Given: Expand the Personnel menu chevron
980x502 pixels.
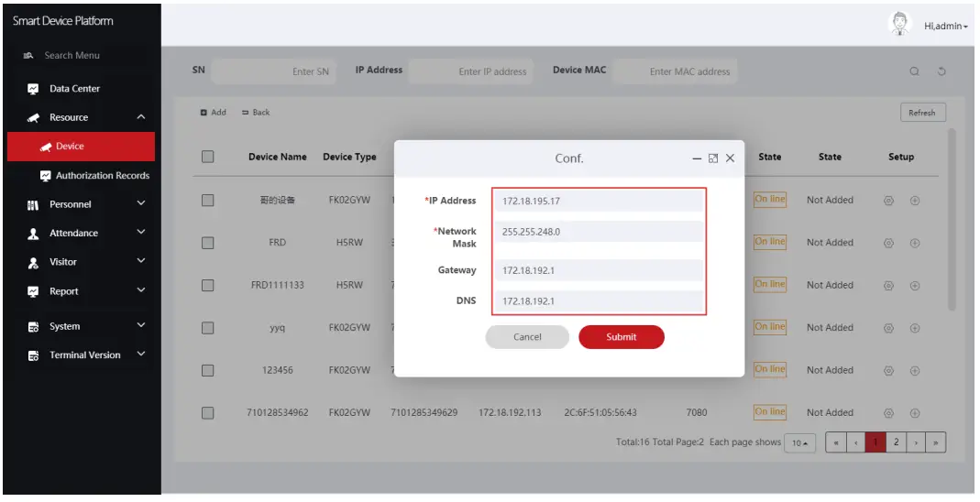Looking at the screenshot, I should click(x=141, y=203).
